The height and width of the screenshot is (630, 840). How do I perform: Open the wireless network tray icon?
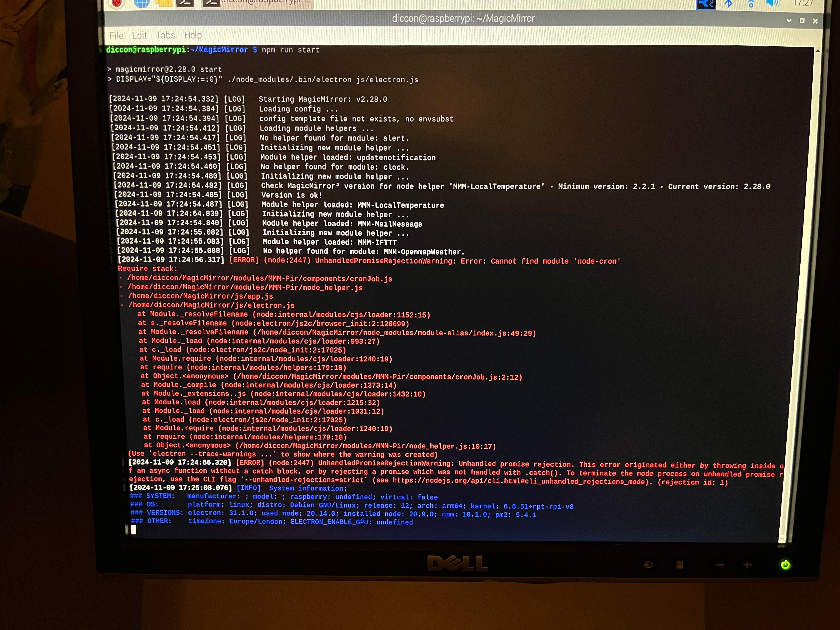click(x=751, y=4)
